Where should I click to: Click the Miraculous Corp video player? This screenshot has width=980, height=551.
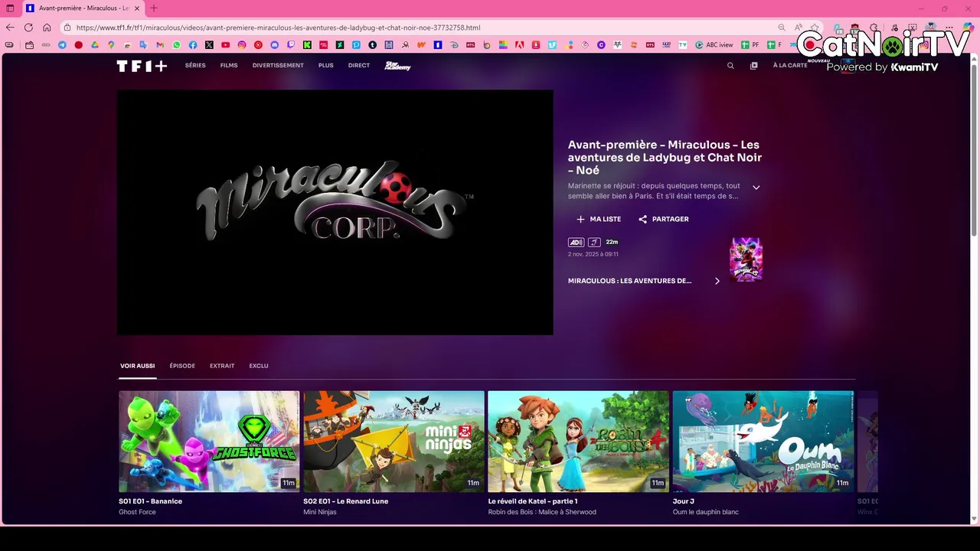(335, 212)
